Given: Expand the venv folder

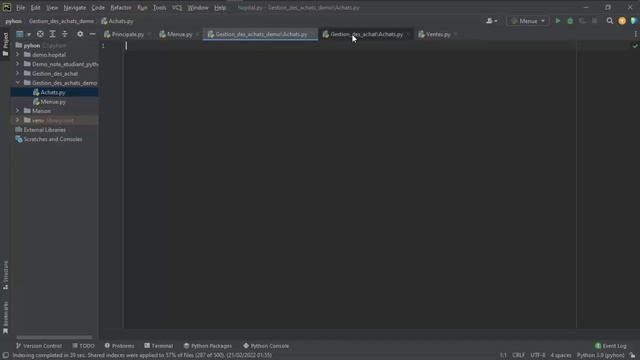Looking at the screenshot, I should [x=18, y=120].
